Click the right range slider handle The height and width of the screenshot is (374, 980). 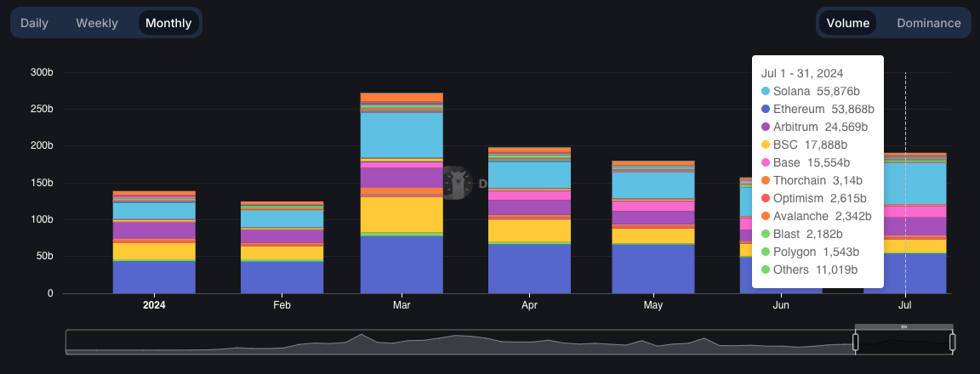click(x=953, y=343)
